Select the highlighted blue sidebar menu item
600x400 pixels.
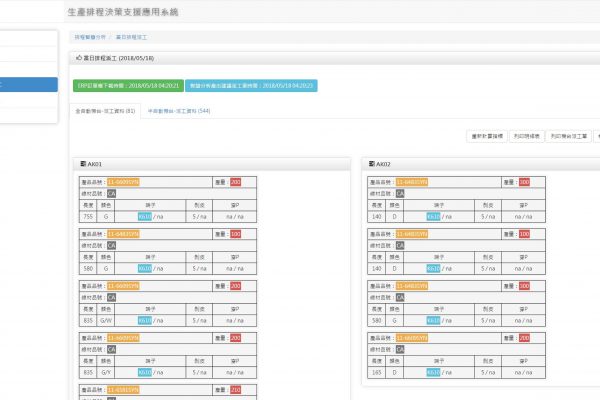pyautogui.click(x=29, y=85)
